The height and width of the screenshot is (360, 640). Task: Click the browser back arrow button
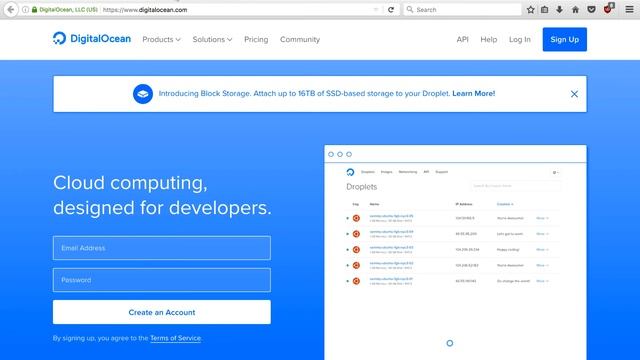11,9
